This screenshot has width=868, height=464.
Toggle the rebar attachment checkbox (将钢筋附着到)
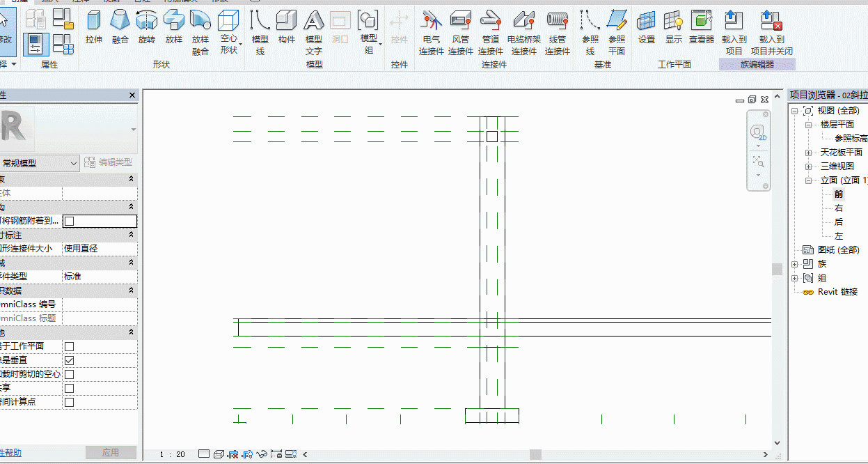coord(70,221)
